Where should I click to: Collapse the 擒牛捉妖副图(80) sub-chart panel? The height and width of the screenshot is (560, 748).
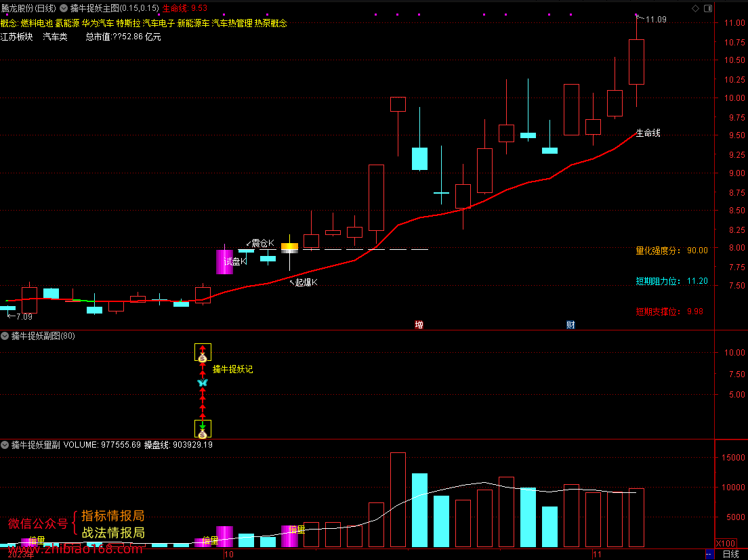click(x=5, y=336)
